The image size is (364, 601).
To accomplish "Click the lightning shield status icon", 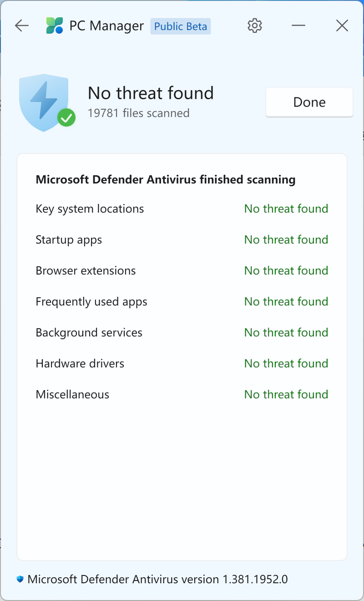I will tap(47, 103).
